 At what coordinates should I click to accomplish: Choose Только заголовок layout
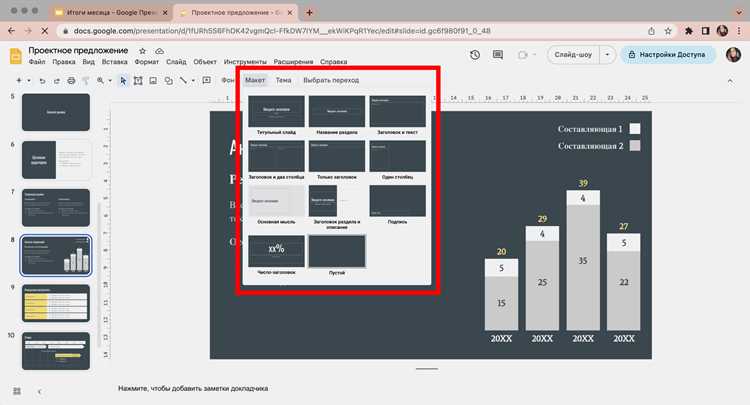tap(337, 160)
